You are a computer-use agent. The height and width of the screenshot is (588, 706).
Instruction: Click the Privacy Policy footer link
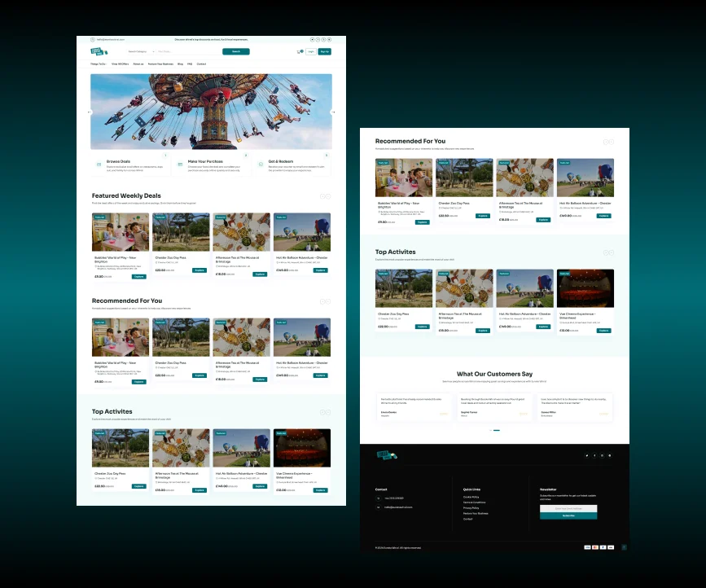471,507
